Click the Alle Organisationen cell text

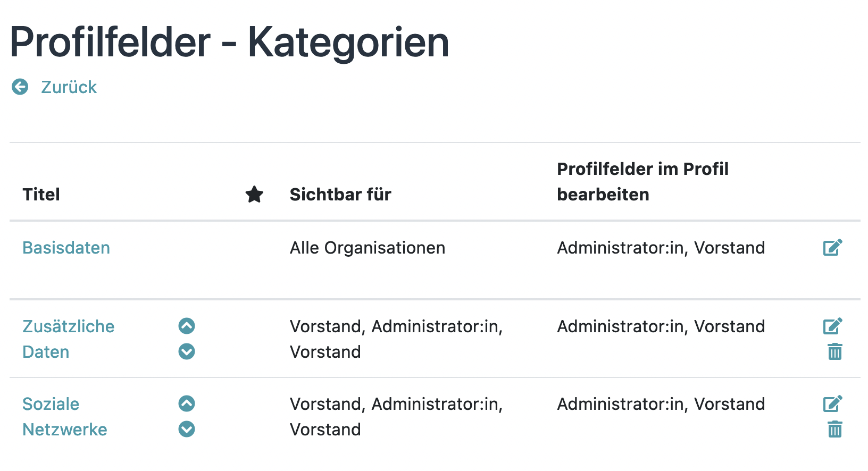pos(367,248)
